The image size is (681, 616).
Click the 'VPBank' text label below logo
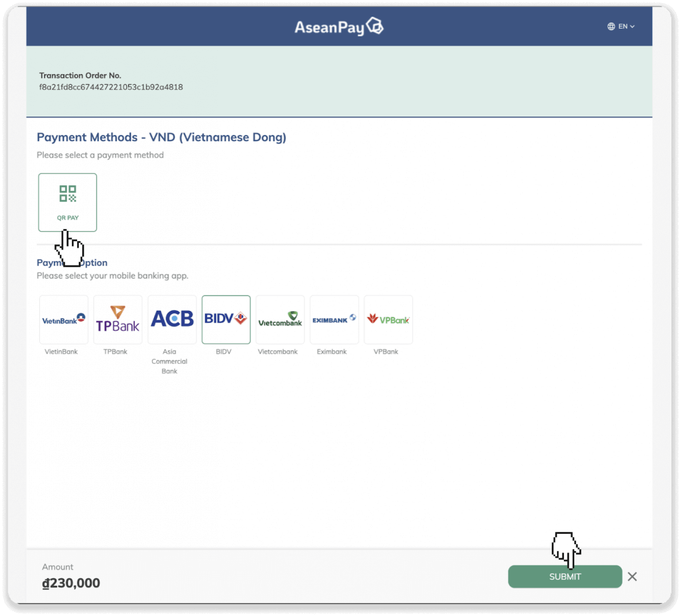pyautogui.click(x=386, y=352)
